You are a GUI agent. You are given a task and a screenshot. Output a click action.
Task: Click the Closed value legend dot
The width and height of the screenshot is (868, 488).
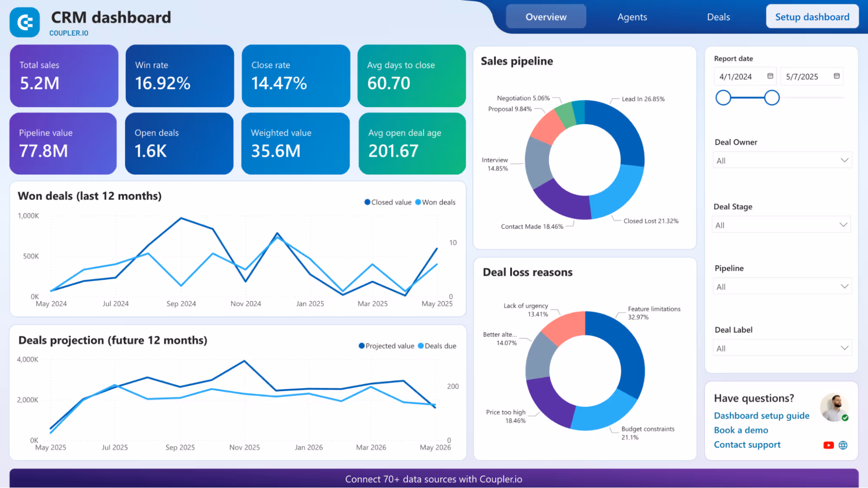367,202
